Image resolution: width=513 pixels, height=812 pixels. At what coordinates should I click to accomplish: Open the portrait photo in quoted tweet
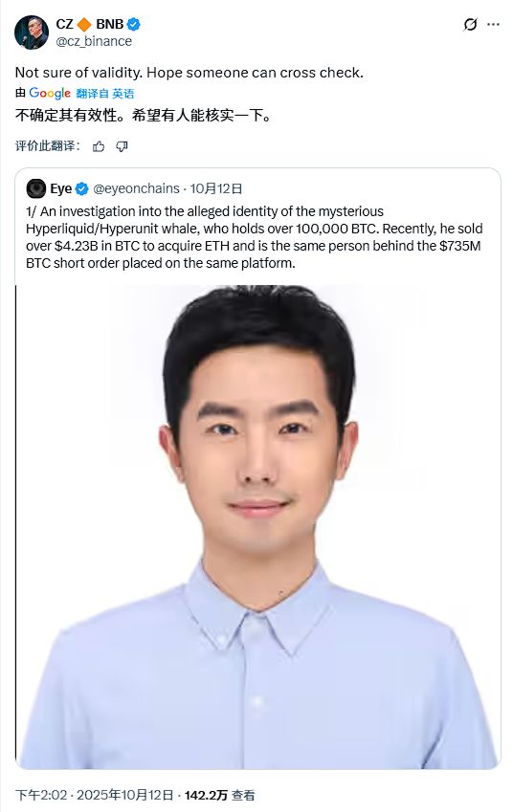(257, 527)
